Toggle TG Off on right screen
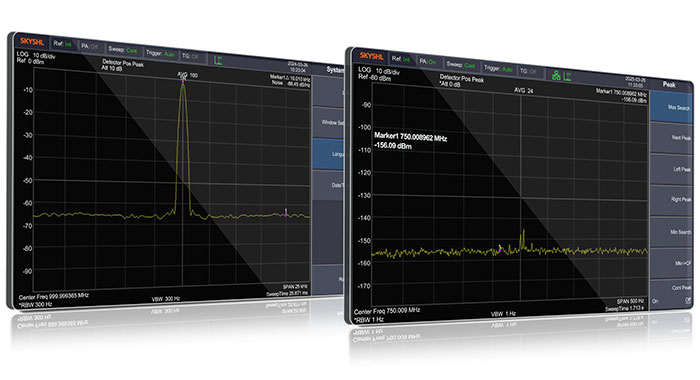This screenshot has width=700, height=380. point(528,71)
